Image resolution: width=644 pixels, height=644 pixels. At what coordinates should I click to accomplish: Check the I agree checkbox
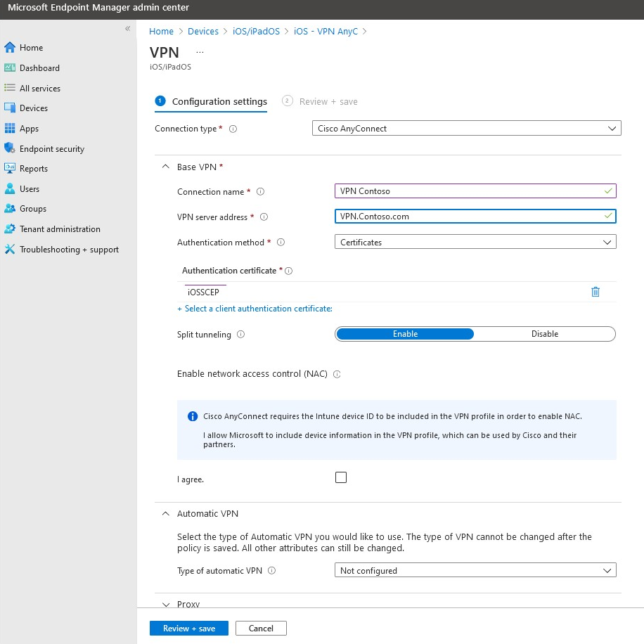(x=341, y=477)
